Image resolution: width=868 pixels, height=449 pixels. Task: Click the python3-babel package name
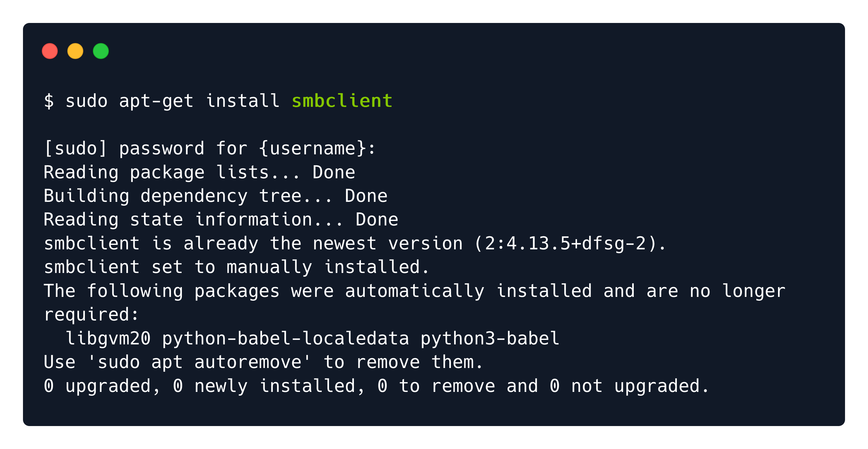click(490, 338)
